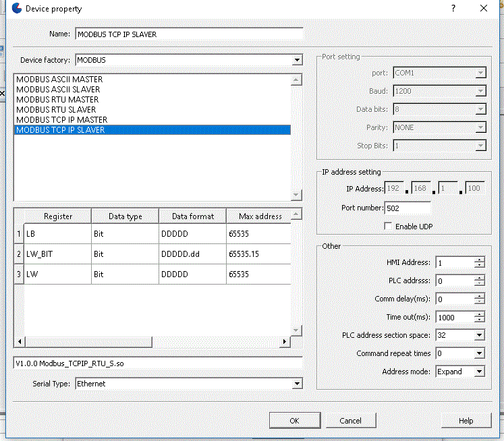The width and height of the screenshot is (504, 441).
Task: Click the register table horizontal scrollbar thumb
Action: pos(88,342)
